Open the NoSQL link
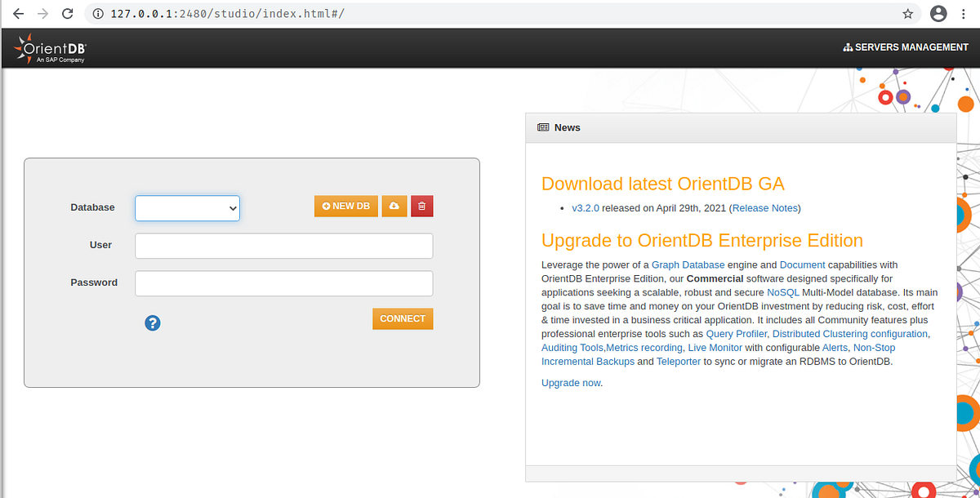980x498 pixels. [783, 292]
